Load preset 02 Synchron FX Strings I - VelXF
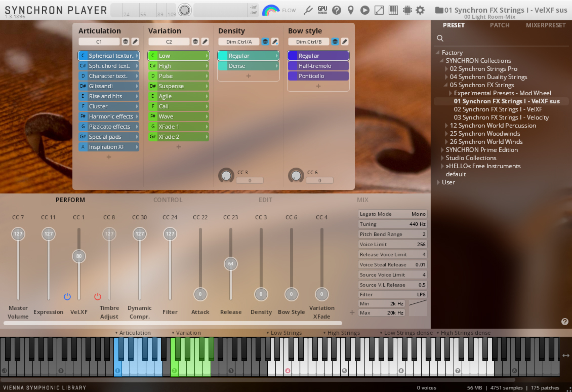The height and width of the screenshot is (392, 572). (498, 109)
